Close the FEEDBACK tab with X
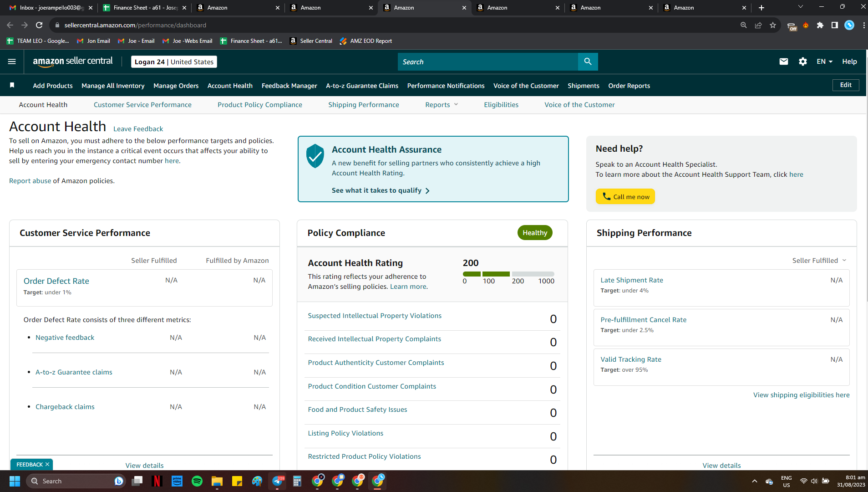868x492 pixels. (47, 464)
